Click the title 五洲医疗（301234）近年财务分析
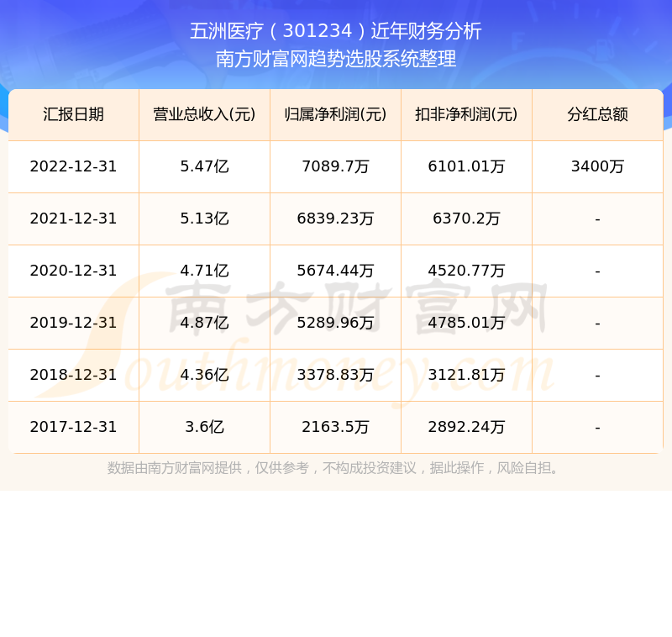The height and width of the screenshot is (637, 672). (335, 31)
